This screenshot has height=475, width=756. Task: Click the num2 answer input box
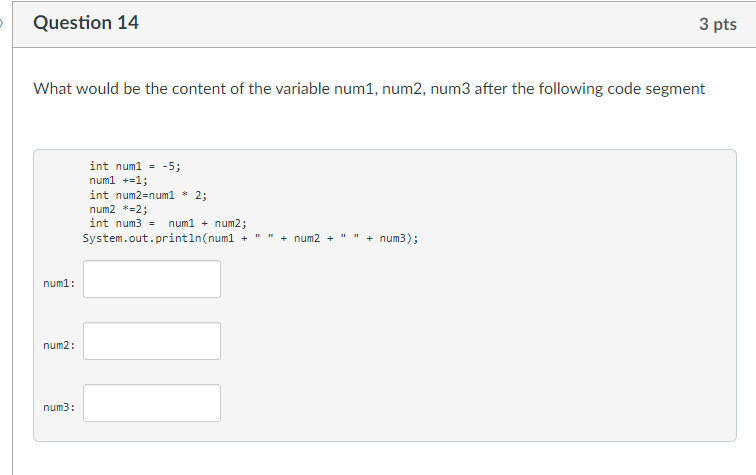click(152, 341)
